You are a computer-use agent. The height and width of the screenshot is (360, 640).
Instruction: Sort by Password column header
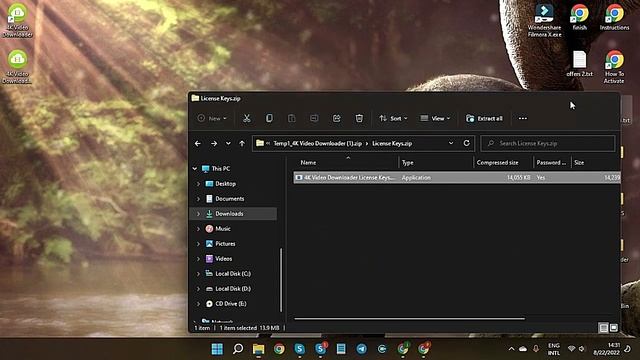coord(551,162)
